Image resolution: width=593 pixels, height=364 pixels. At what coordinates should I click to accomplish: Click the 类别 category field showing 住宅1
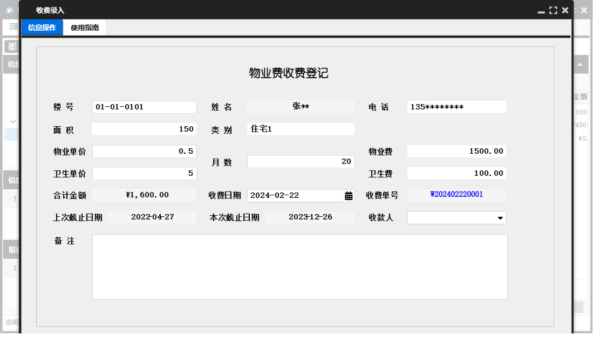coord(300,128)
